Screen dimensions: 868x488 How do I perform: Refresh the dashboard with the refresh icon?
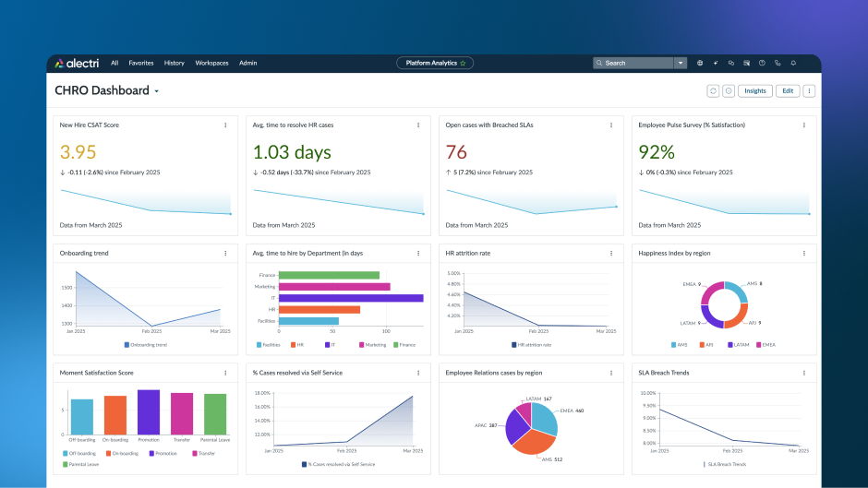(713, 90)
